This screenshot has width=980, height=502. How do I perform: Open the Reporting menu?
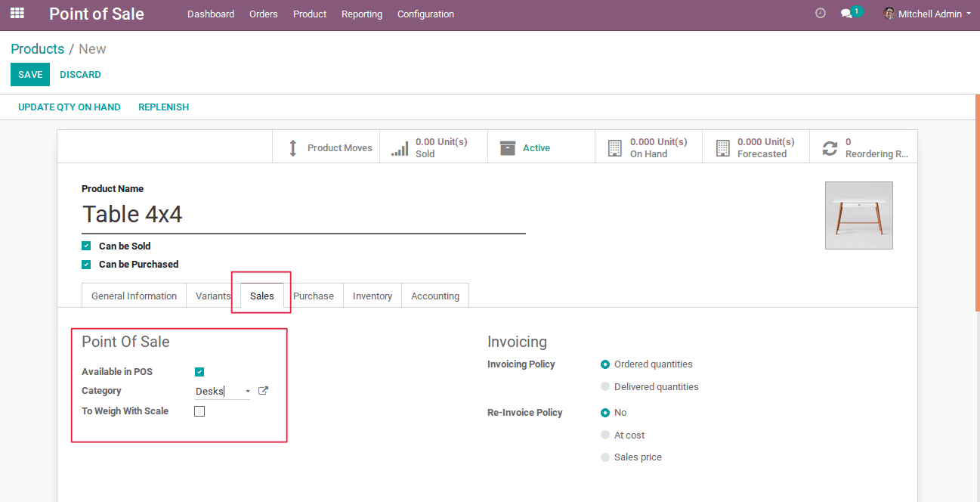point(362,14)
